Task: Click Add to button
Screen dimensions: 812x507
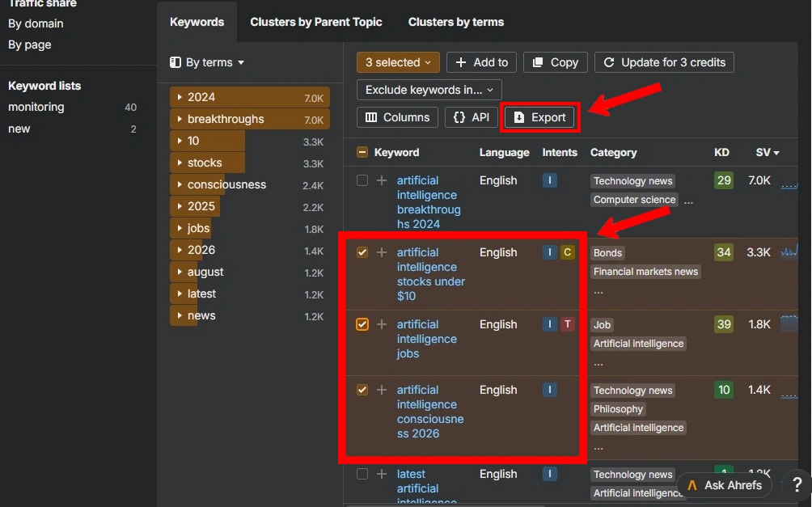Action: coord(481,62)
